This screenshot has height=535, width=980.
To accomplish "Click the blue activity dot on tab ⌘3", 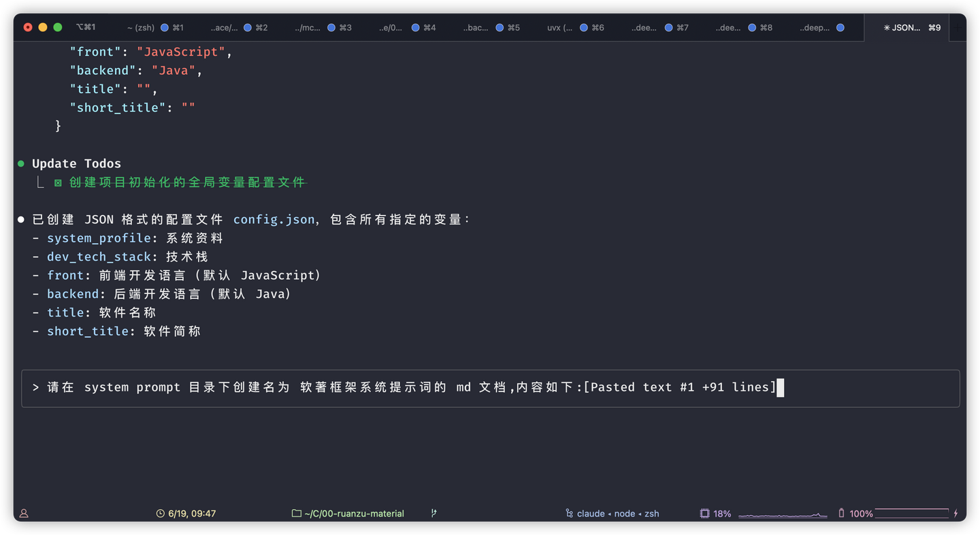I will coord(331,28).
